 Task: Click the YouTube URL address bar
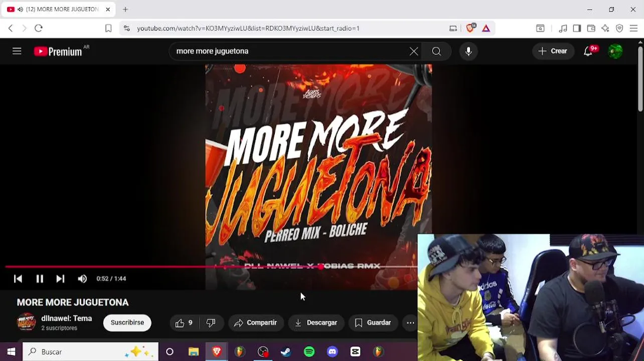(x=248, y=28)
